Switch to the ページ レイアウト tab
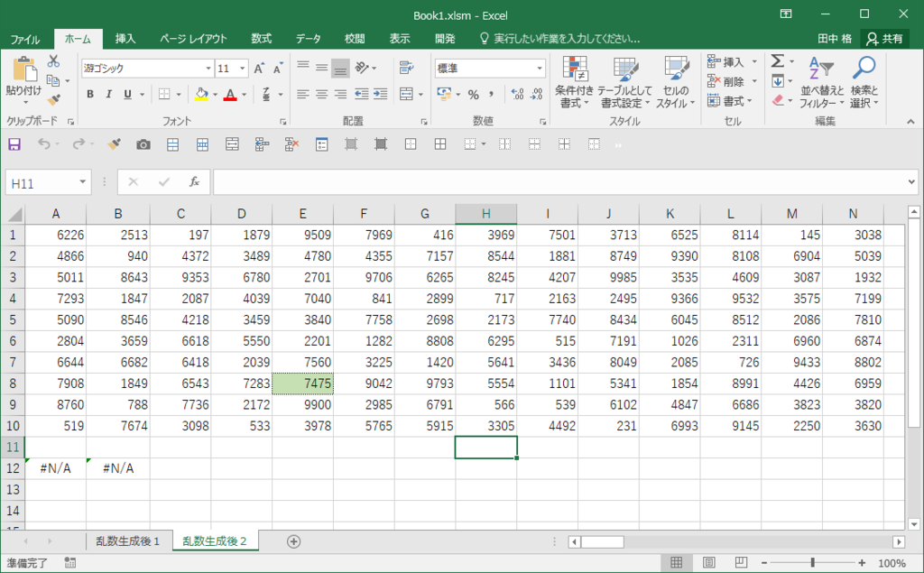This screenshot has width=924, height=573. 193,39
